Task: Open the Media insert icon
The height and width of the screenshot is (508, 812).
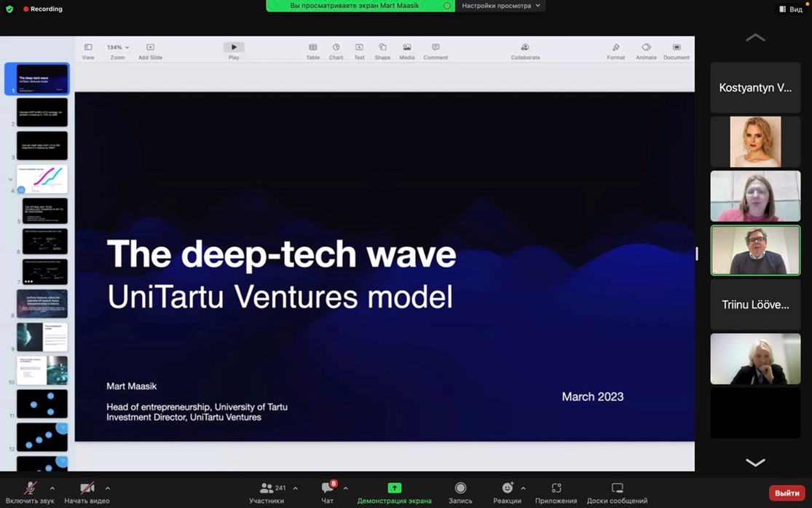Action: click(407, 47)
